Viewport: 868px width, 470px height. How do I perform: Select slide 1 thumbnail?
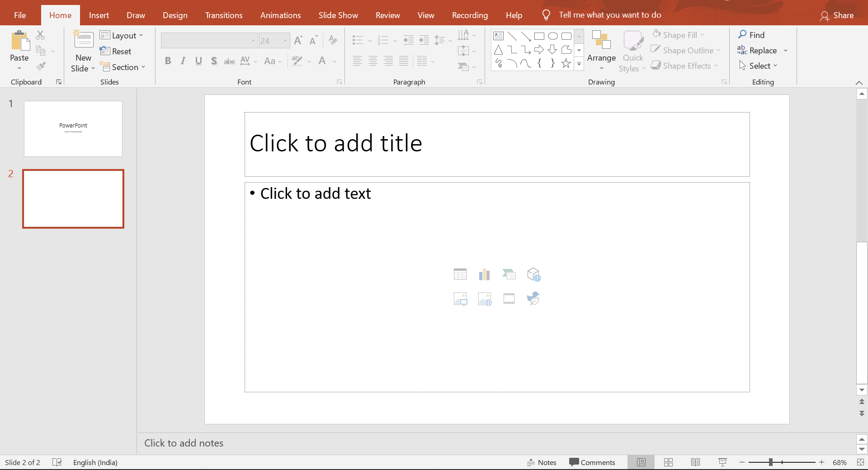(x=73, y=129)
